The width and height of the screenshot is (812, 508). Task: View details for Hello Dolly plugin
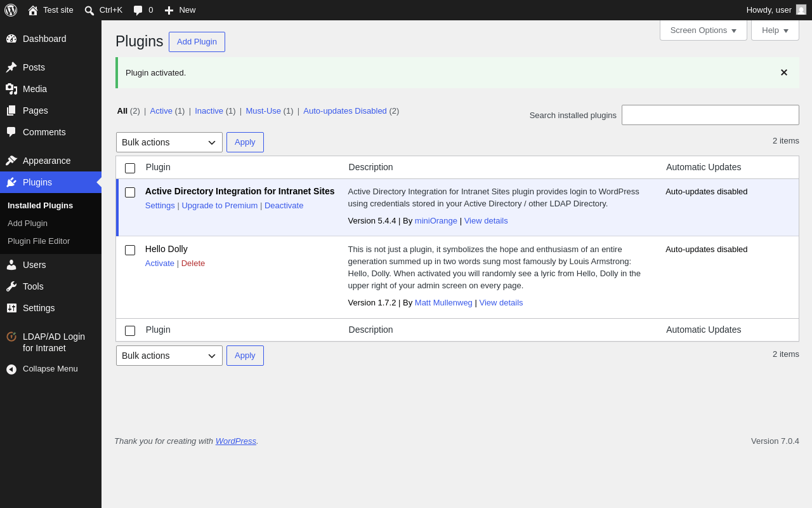pyautogui.click(x=501, y=303)
